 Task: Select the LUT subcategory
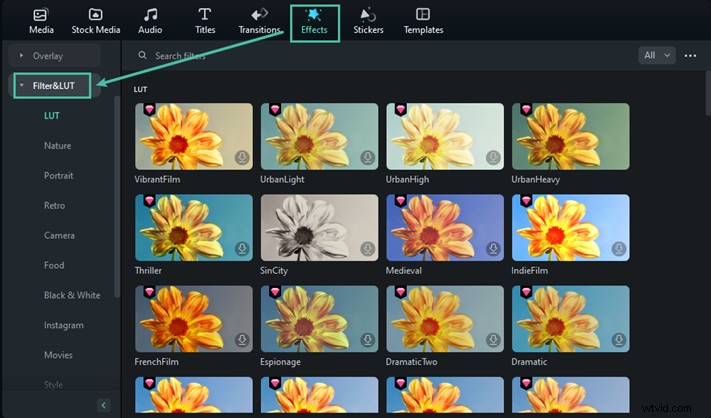(x=52, y=116)
